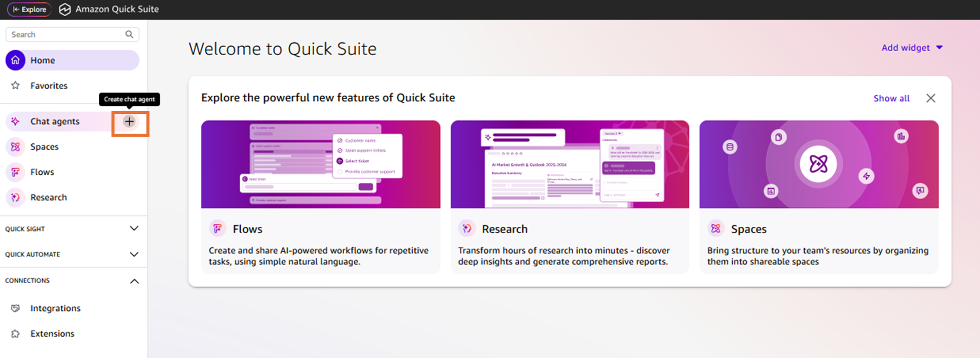Click the Amazon Quick Suite title text
The height and width of the screenshot is (358, 980).
coord(117,9)
